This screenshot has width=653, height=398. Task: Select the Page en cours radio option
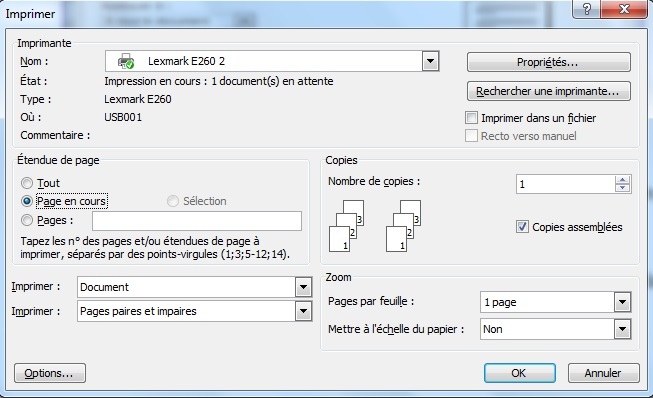(x=27, y=201)
